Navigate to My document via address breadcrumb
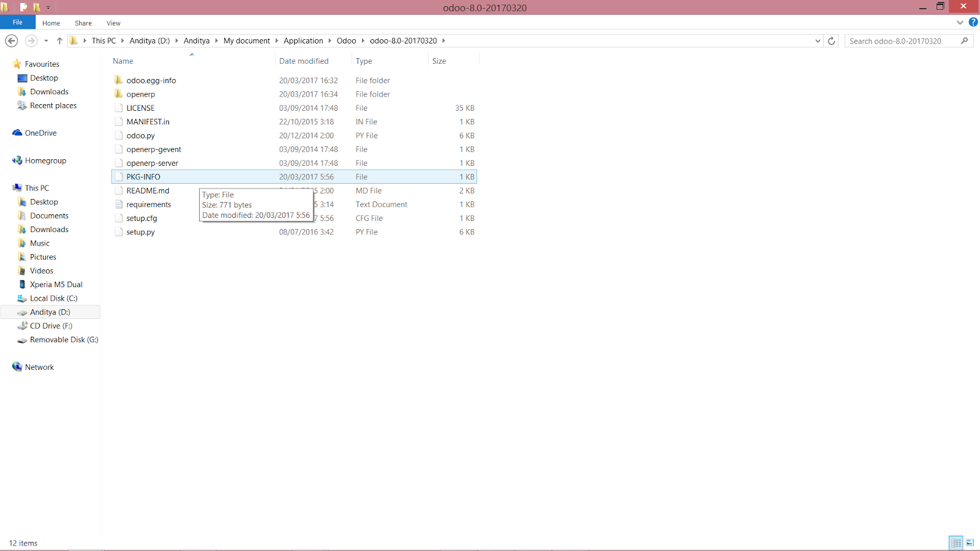Viewport: 980px width, 551px height. (246, 41)
